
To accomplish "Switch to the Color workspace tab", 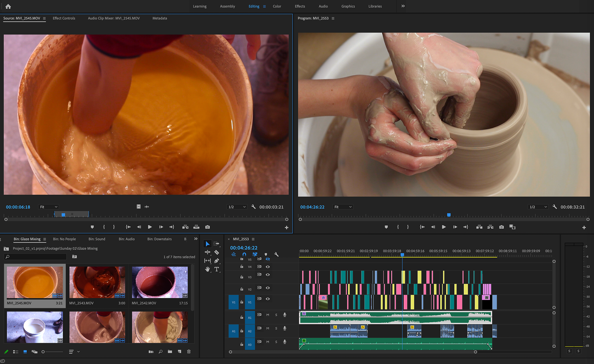I will coord(277,6).
